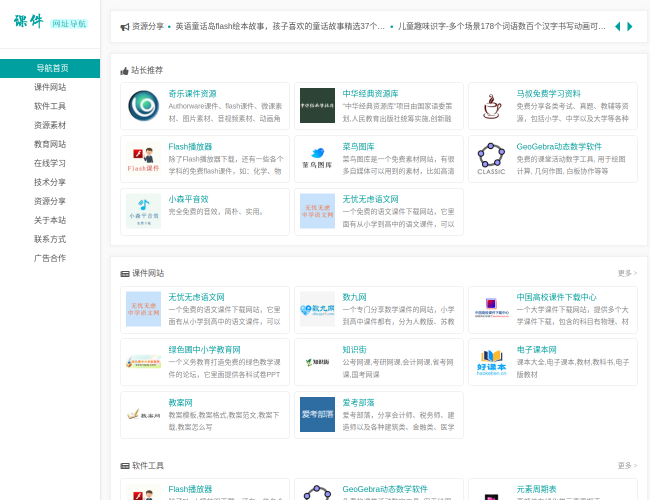
Task: Click the Flash播放器 icon in 站长推荐
Action: click(x=143, y=159)
